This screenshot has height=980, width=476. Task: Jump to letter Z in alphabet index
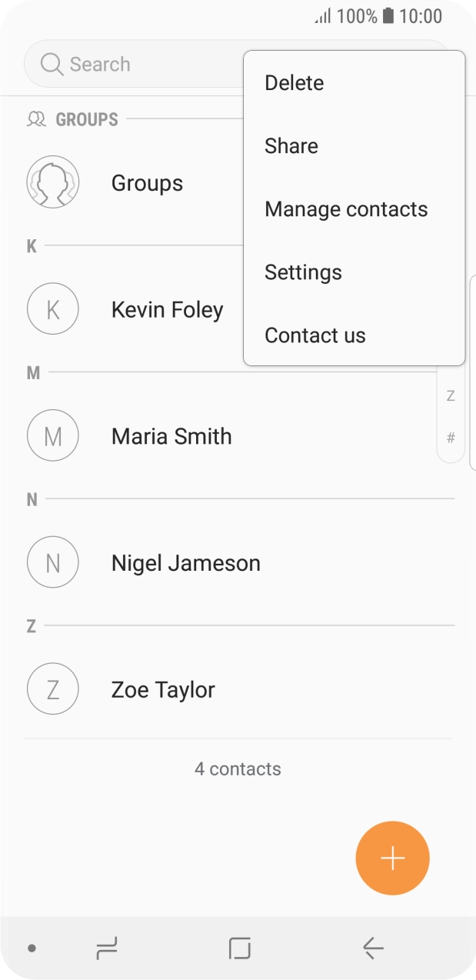(450, 395)
